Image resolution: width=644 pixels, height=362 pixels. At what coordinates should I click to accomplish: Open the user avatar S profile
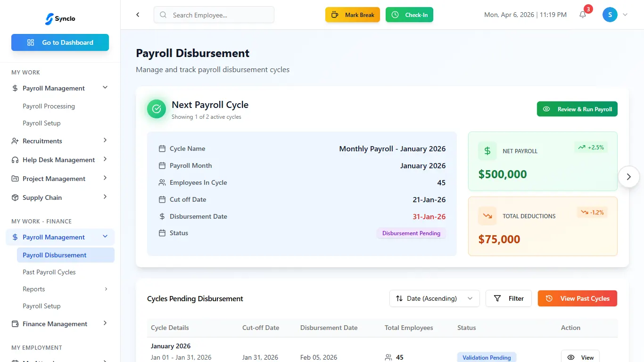coord(610,15)
